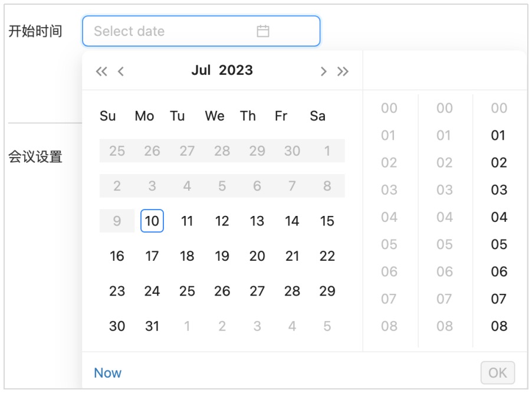Screen dimensions: 532x393
Task: Select 03 in the seconds column
Action: click(x=499, y=189)
